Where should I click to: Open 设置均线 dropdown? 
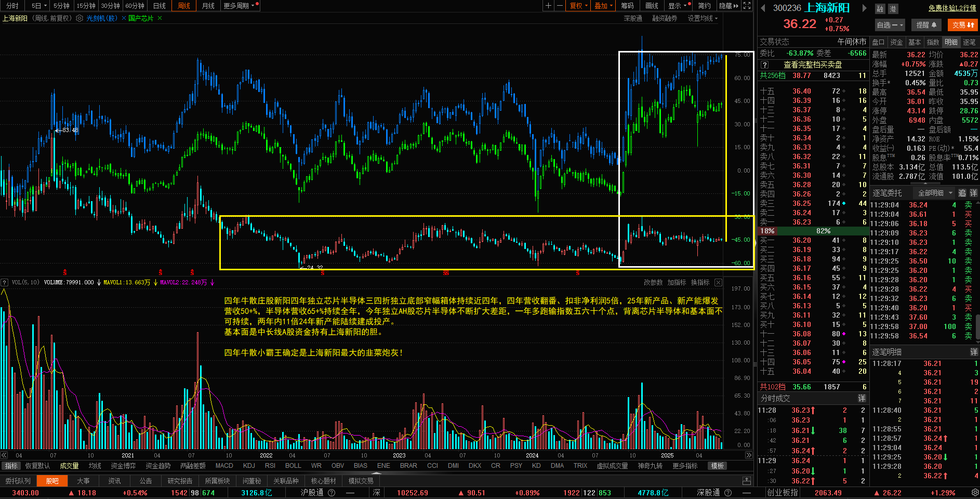[703, 18]
